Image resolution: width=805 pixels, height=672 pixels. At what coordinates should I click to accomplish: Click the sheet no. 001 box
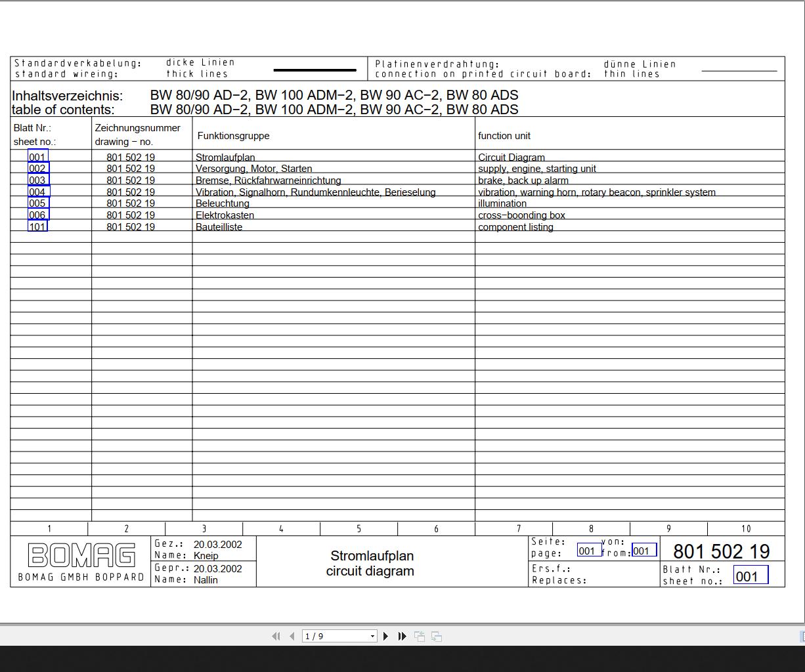coord(751,576)
